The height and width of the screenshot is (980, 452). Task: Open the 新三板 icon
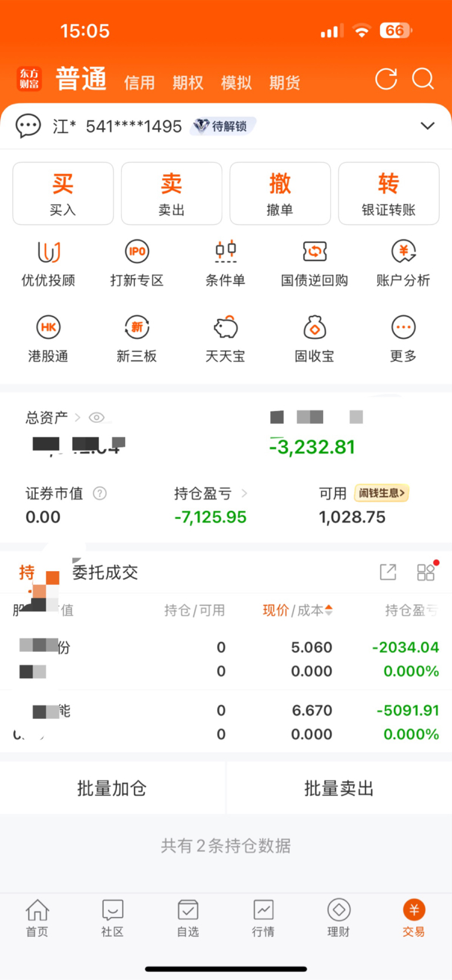pos(137,328)
